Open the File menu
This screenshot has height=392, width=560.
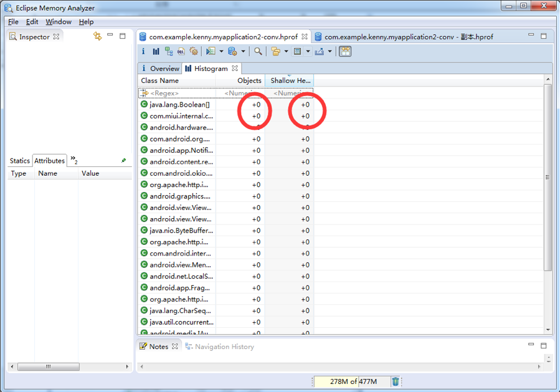coord(13,22)
